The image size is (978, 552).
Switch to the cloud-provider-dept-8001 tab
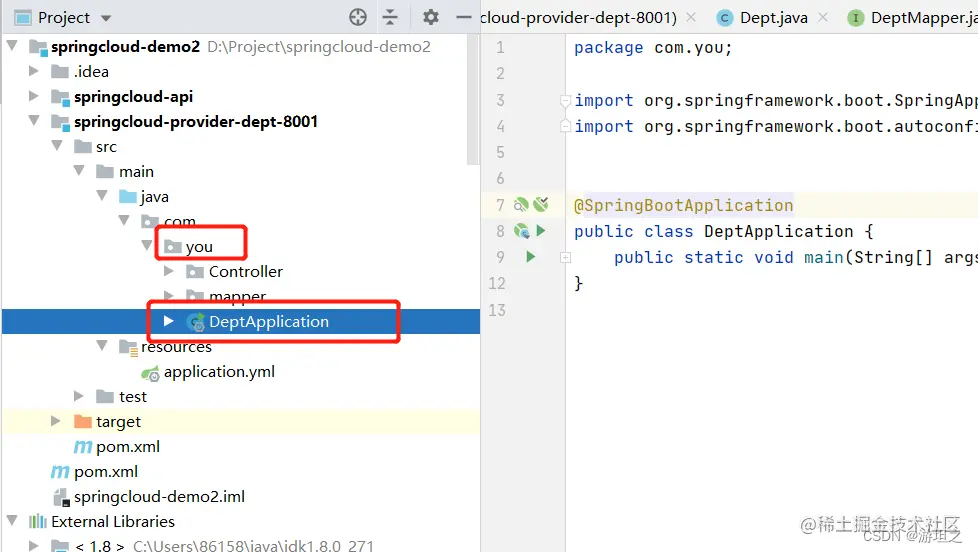(x=578, y=17)
